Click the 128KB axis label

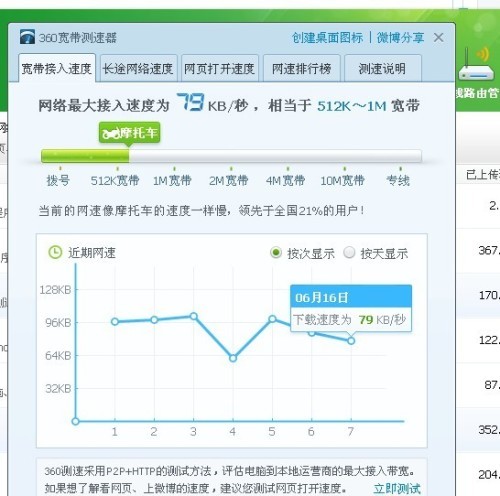point(55,290)
